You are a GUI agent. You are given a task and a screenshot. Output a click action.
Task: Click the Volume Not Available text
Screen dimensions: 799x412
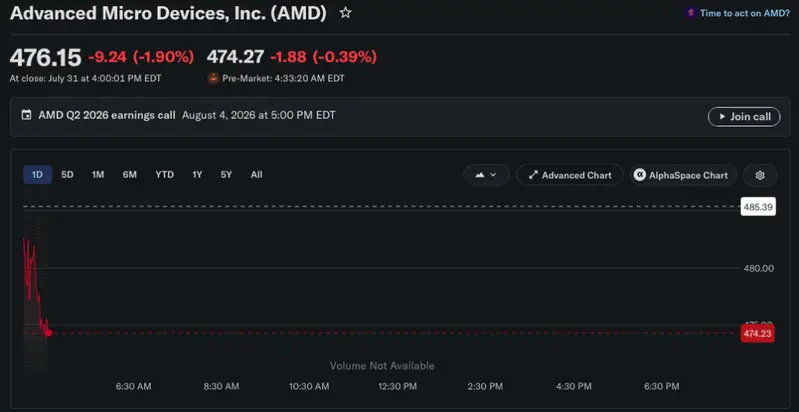(x=382, y=366)
